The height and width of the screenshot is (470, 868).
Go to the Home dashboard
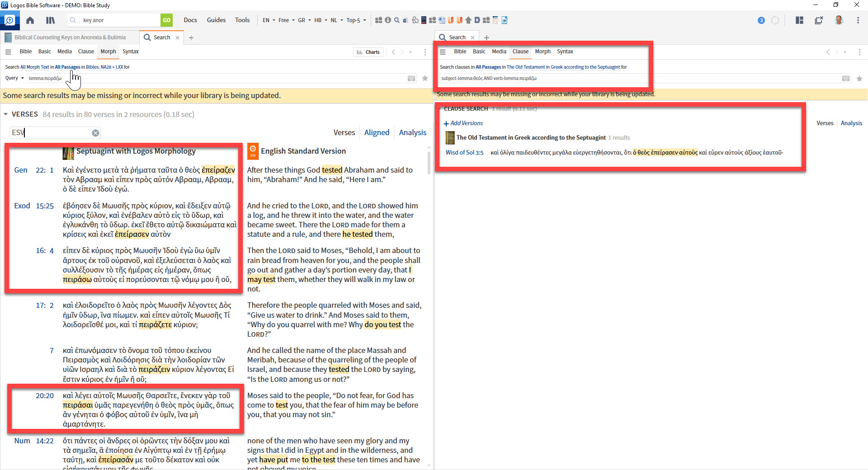(30, 20)
